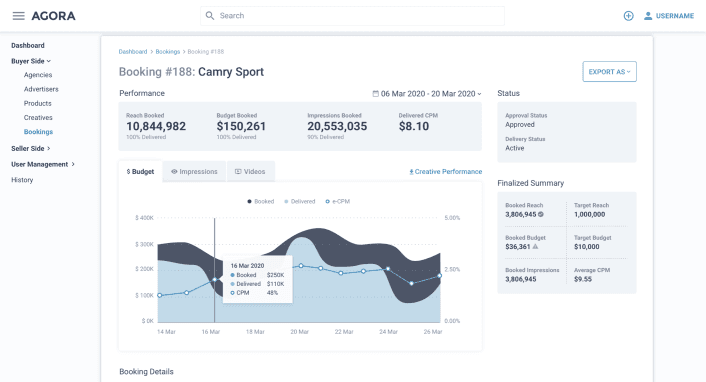Click the Average CPM value $9.55

tap(583, 279)
